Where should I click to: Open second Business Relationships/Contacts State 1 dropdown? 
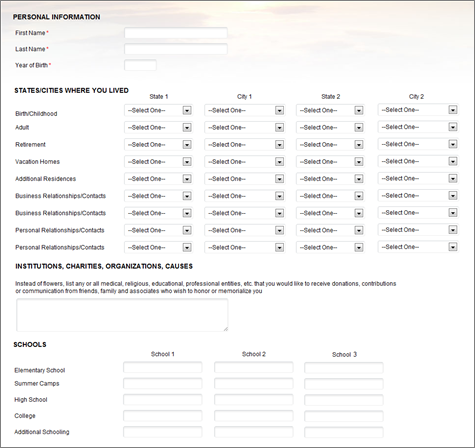[158, 213]
